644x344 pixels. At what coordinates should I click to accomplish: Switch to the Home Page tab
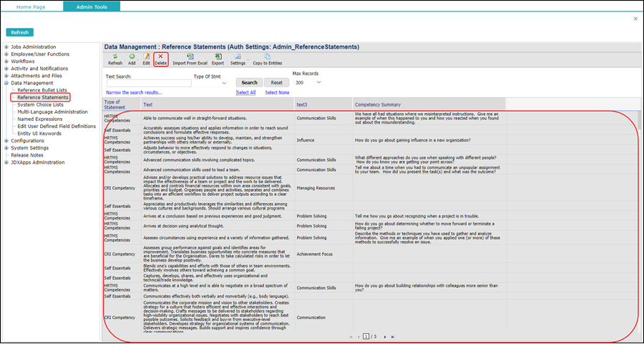click(x=31, y=6)
